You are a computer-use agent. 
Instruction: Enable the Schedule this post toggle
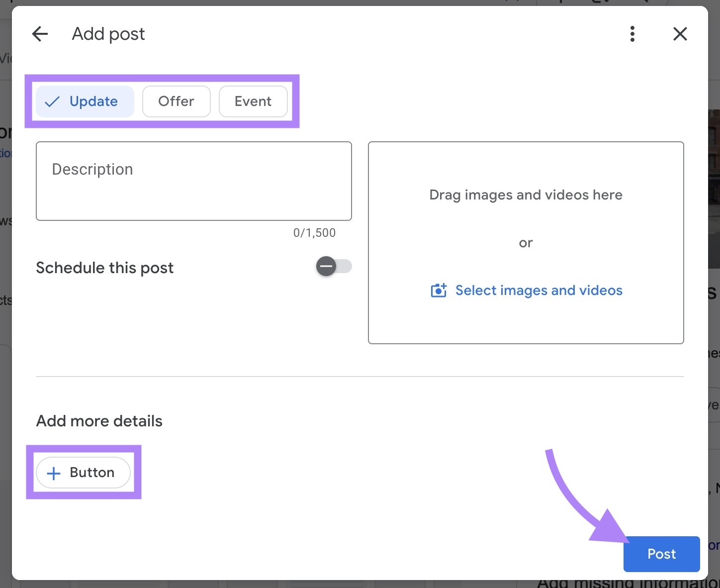click(x=334, y=267)
